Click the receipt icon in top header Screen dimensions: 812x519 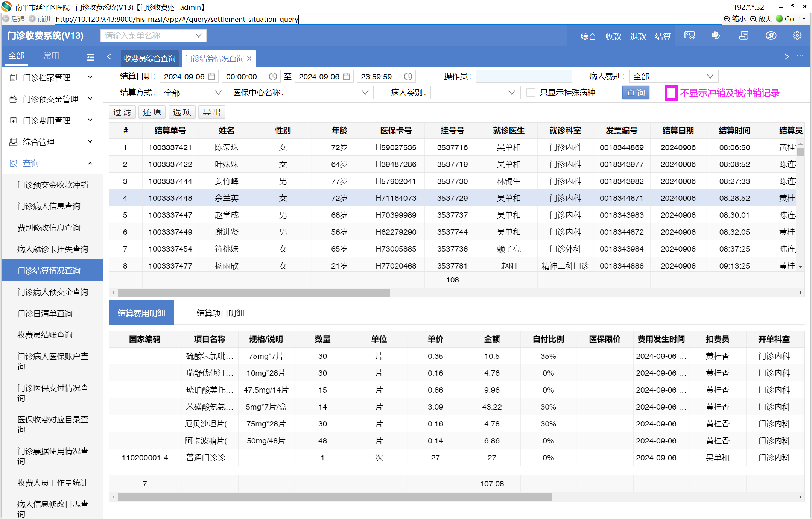[744, 36]
